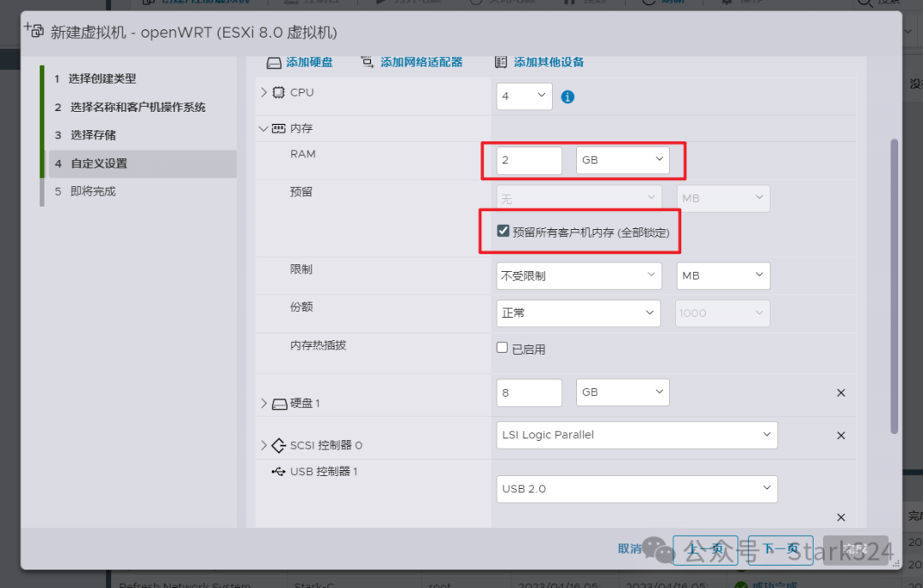Click the 添加网络适配器 (Add network adapter) icon

tap(369, 62)
